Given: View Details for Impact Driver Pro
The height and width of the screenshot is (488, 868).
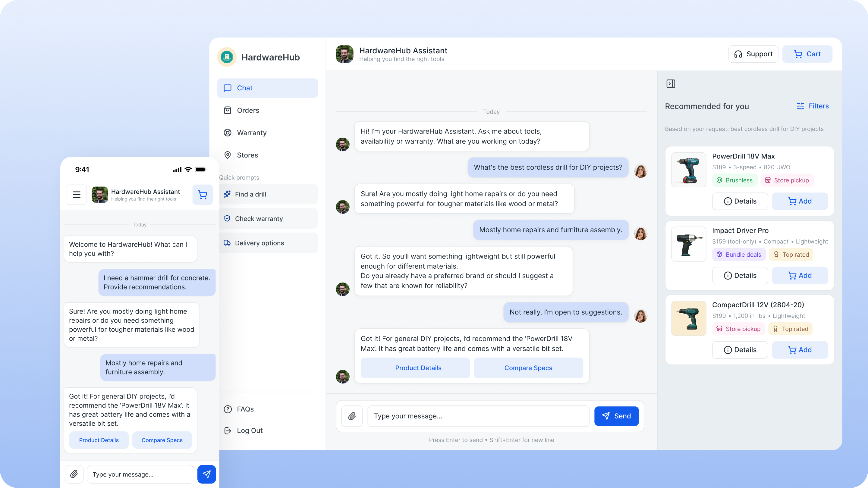Looking at the screenshot, I should (740, 276).
